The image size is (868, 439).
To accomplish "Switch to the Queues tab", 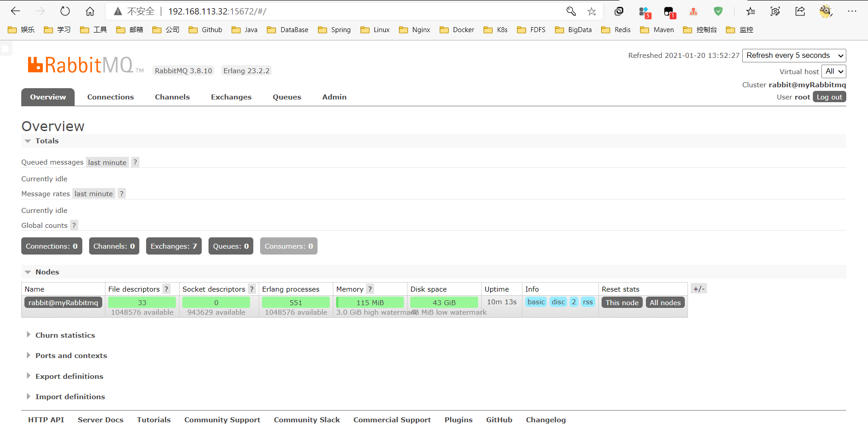I will [x=287, y=97].
